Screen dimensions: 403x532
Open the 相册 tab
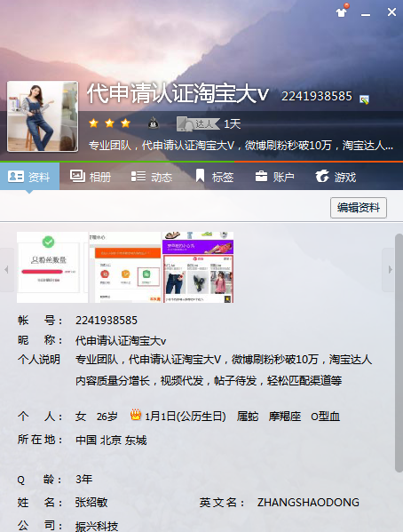click(x=91, y=177)
